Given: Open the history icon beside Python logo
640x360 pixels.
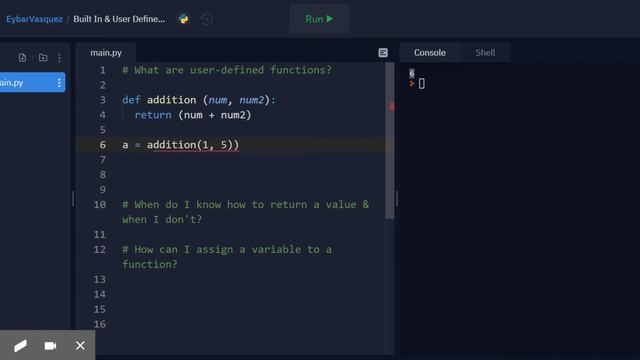Looking at the screenshot, I should click(x=207, y=19).
